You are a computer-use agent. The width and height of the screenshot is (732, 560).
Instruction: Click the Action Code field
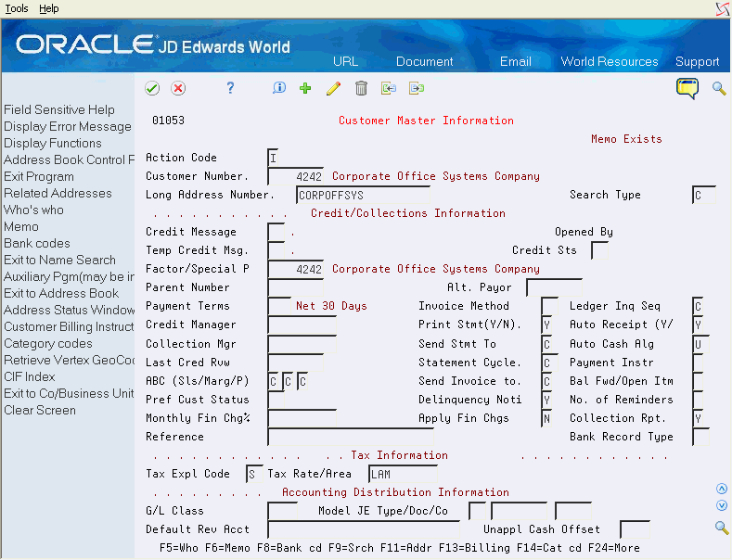pyautogui.click(x=274, y=158)
